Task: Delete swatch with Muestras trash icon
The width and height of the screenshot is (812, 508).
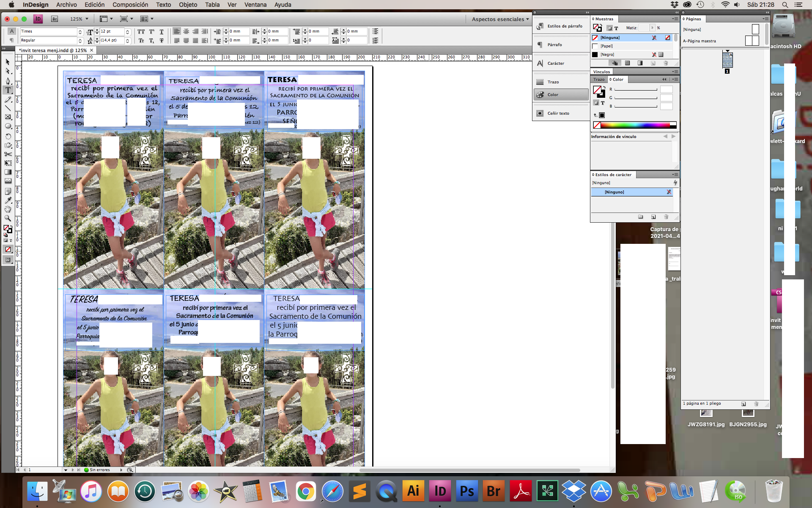Action: (x=666, y=63)
